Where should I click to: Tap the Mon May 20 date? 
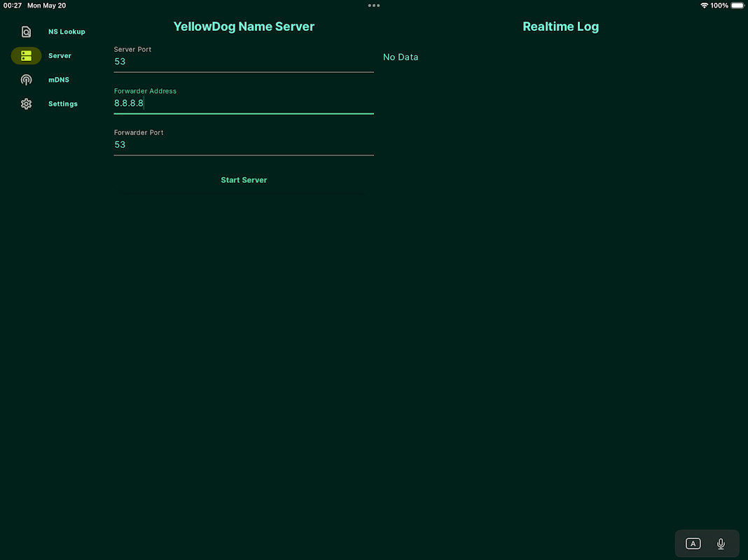coord(47,6)
